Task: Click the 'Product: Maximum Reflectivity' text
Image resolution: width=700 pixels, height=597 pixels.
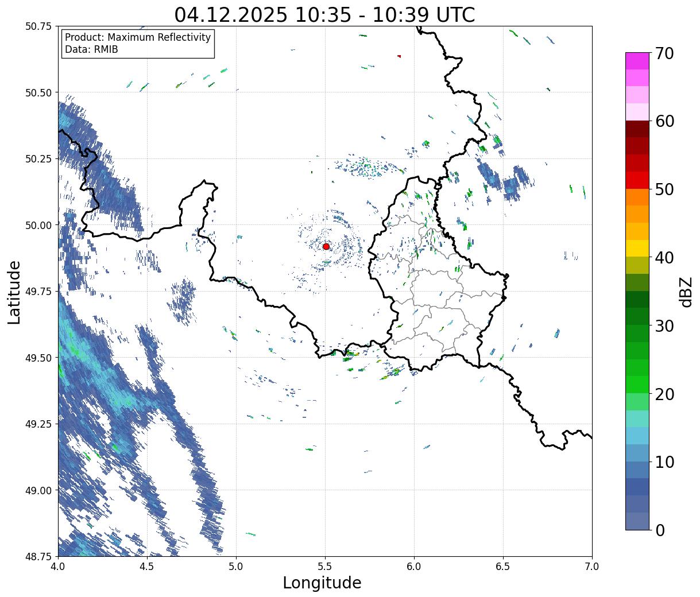Action: point(138,37)
